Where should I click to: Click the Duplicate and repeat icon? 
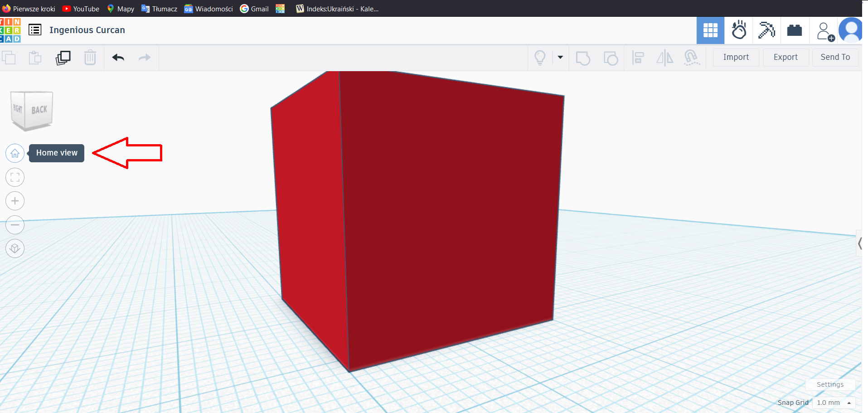coord(63,58)
